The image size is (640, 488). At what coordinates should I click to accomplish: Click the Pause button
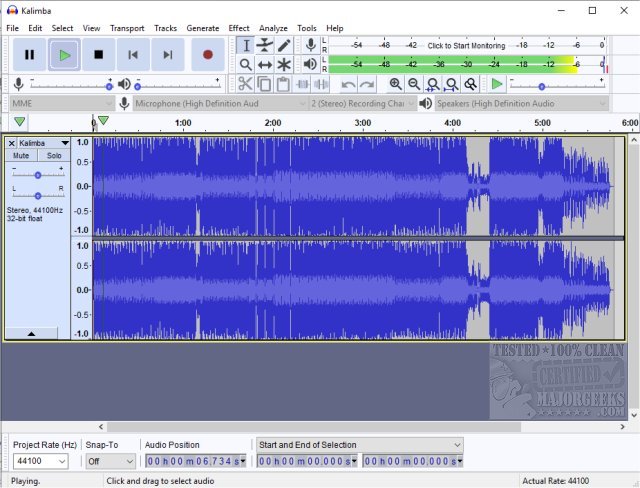pos(30,55)
